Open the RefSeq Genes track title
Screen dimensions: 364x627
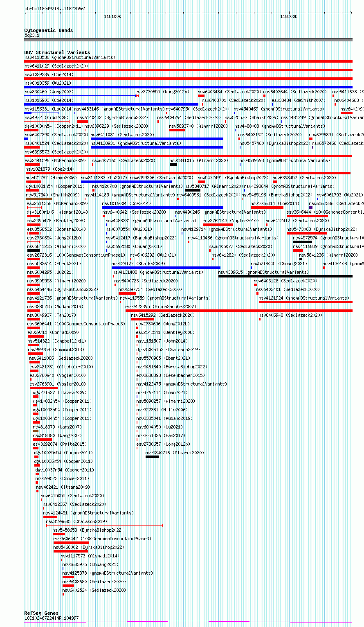[x=41, y=613]
